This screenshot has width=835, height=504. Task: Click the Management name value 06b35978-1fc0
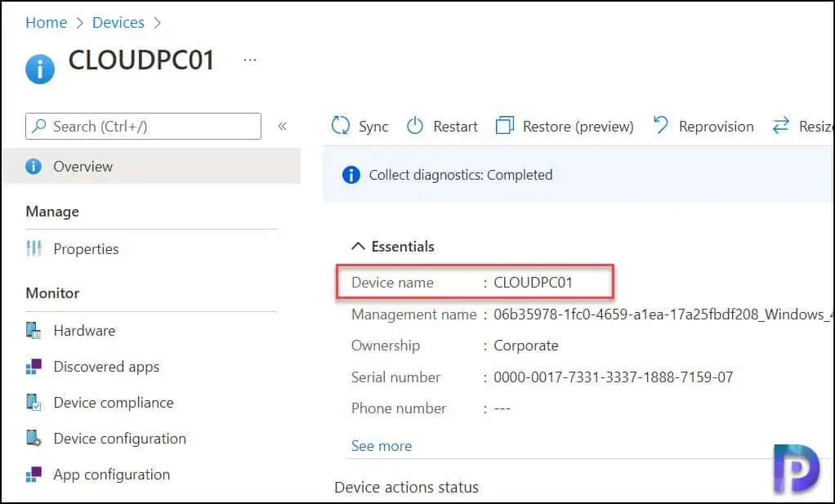662,314
